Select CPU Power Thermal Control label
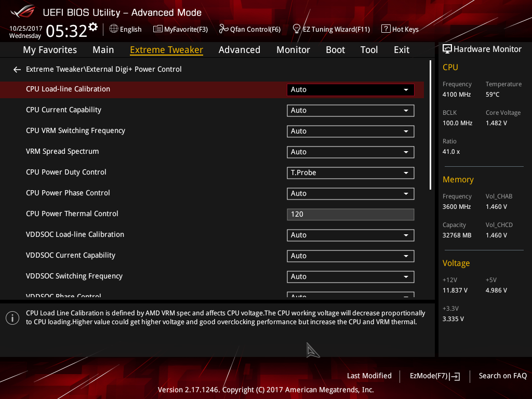 pyautogui.click(x=72, y=214)
